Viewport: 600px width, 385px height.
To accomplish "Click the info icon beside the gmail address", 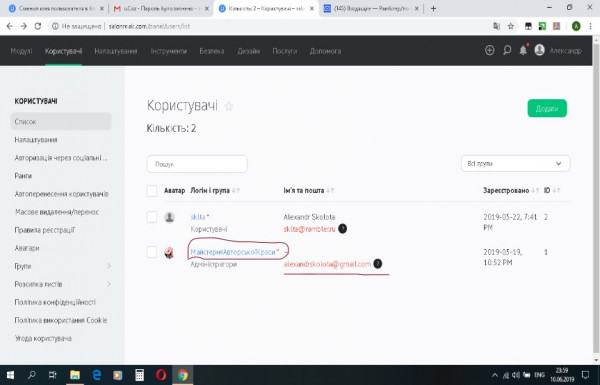I will pyautogui.click(x=378, y=264).
